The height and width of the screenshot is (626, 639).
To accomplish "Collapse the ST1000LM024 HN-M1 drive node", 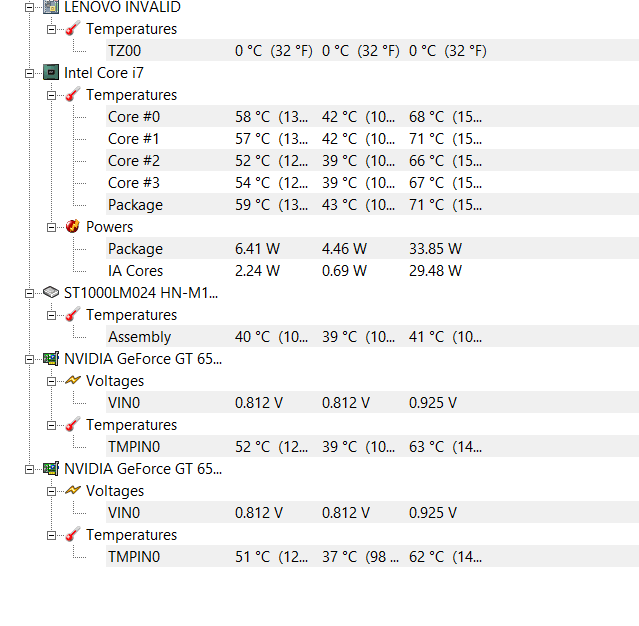I will click(x=29, y=293).
